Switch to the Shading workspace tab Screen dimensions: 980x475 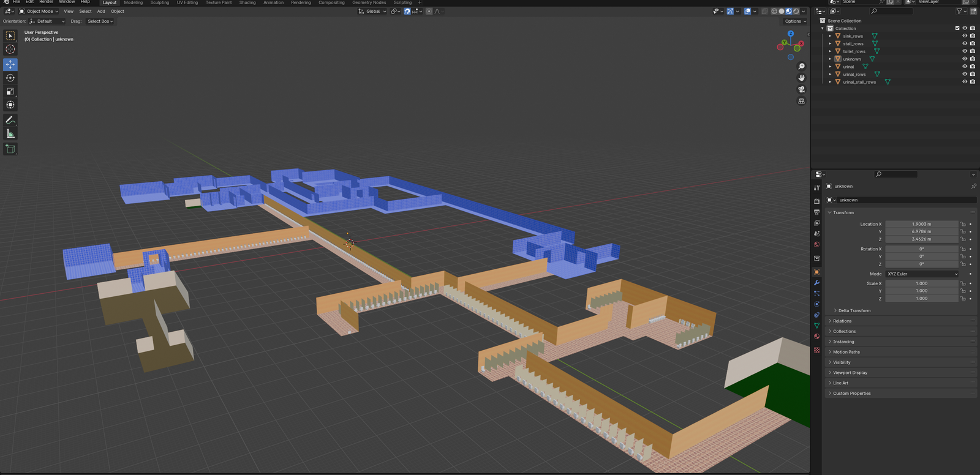click(247, 2)
